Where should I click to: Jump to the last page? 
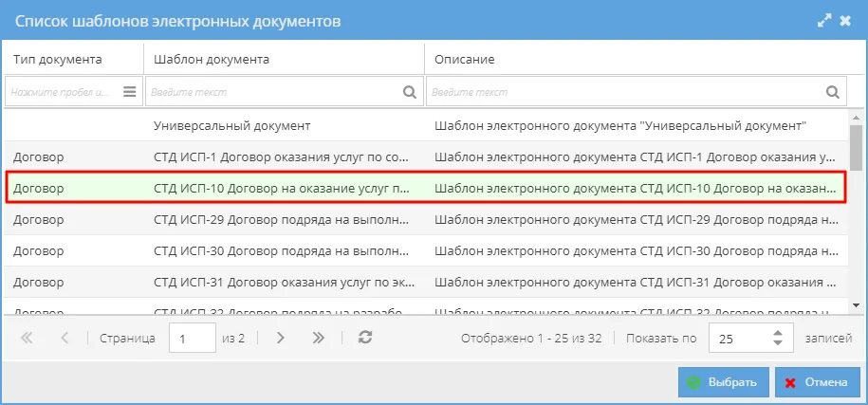[x=319, y=338]
